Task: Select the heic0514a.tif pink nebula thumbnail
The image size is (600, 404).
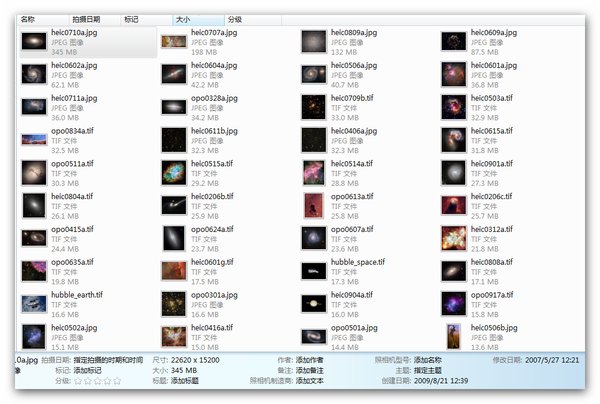Action: point(314,173)
